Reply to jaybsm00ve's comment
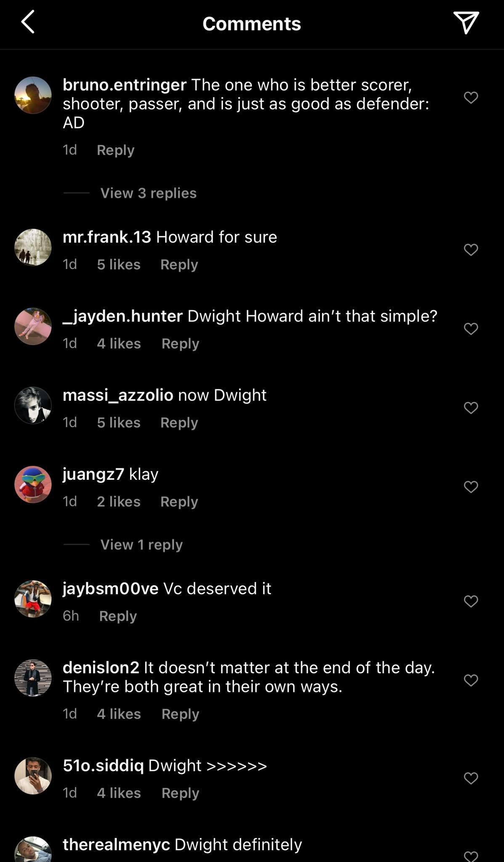Viewport: 504px width, 862px height. point(118,616)
